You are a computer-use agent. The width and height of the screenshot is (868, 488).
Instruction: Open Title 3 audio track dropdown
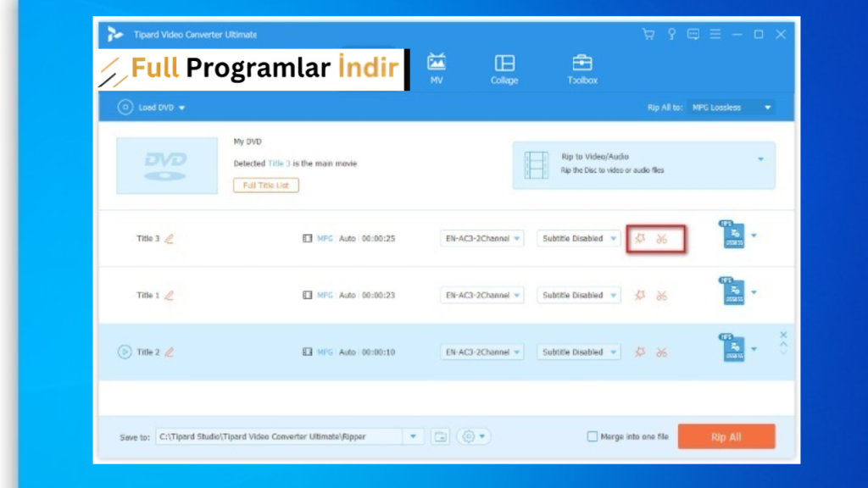[481, 238]
